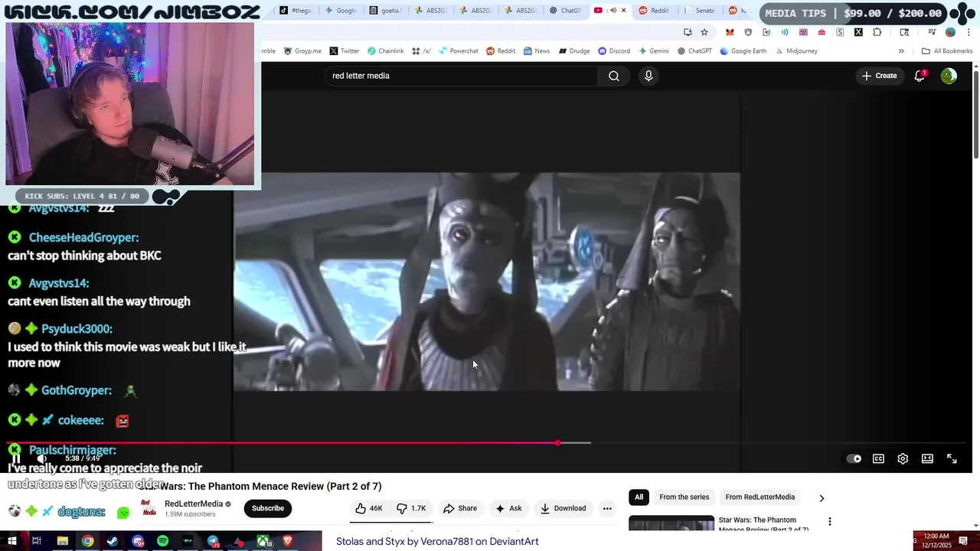Open Spotify from the taskbar
Viewport: 980px width, 551px height.
(162, 541)
